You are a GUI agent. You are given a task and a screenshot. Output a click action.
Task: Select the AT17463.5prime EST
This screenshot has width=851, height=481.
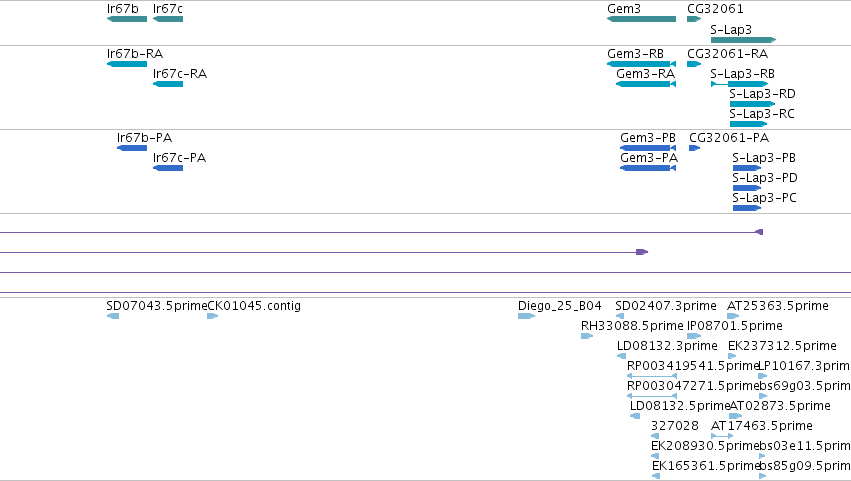(x=722, y=436)
